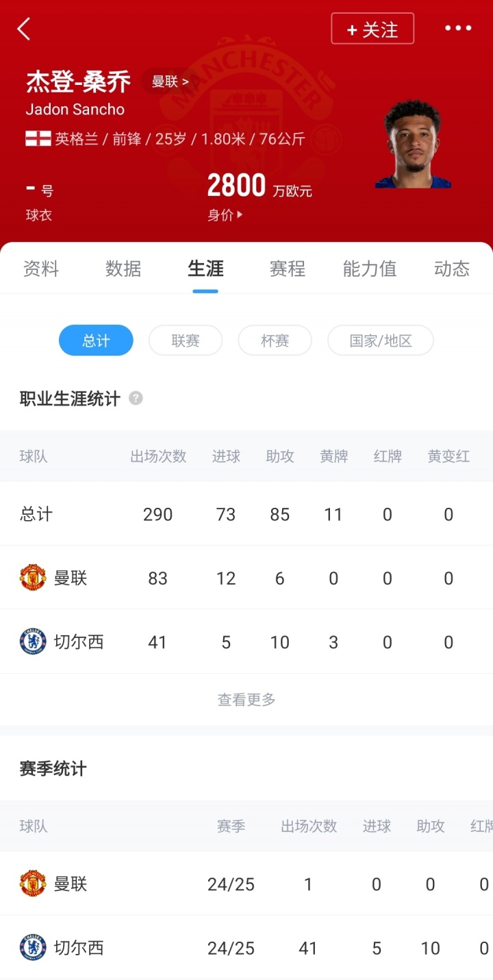493x980 pixels.
Task: Tap the Manchester United crest in career stats
Action: point(33,578)
